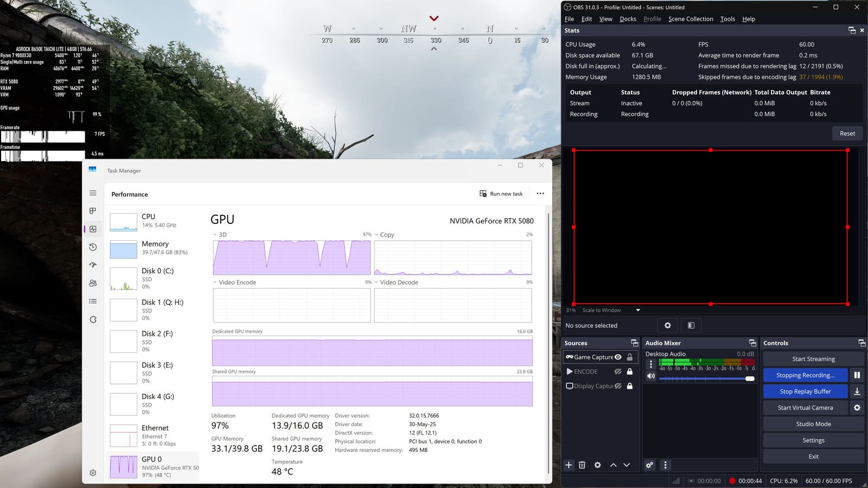Toggle Display Capture source visibility
This screenshot has height=488, width=868.
pos(618,386)
